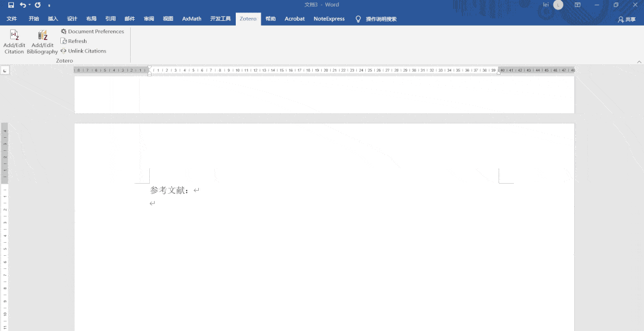The width and height of the screenshot is (644, 331).
Task: Switch to the AxMath tab
Action: click(x=192, y=19)
